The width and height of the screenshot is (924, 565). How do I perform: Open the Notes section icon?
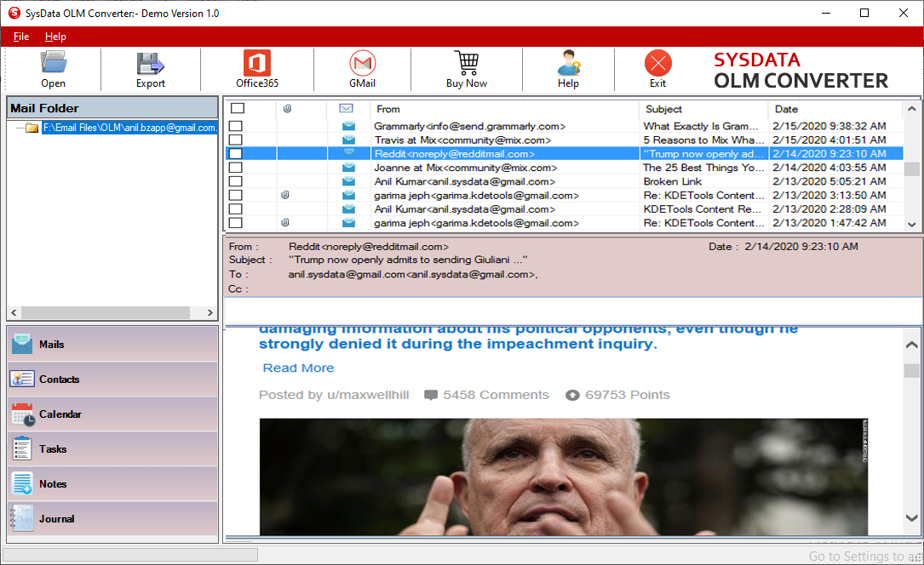22,484
